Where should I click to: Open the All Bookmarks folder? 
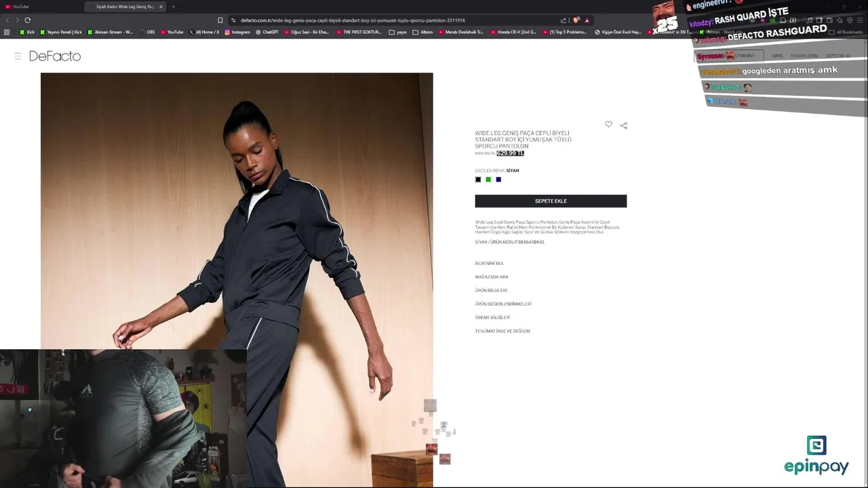pos(846,32)
